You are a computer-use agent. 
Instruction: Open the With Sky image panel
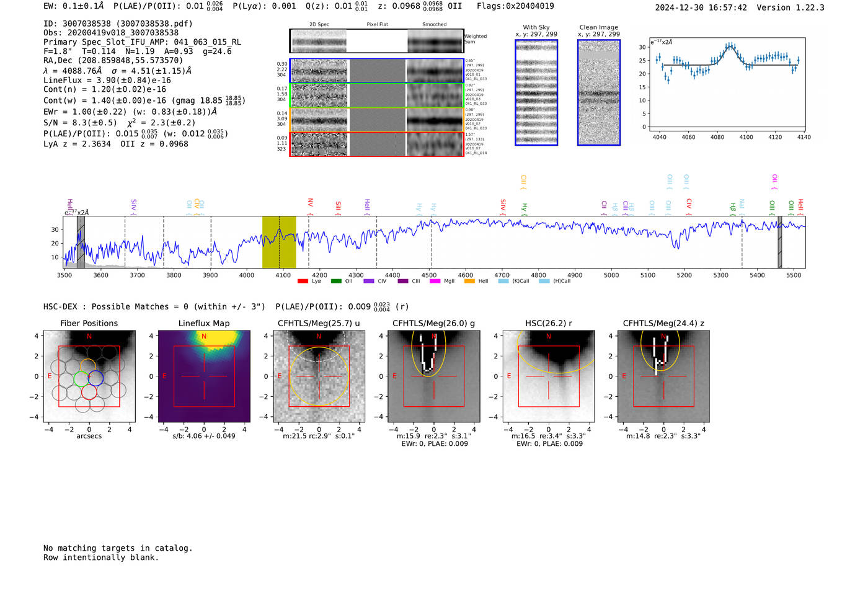[x=536, y=92]
